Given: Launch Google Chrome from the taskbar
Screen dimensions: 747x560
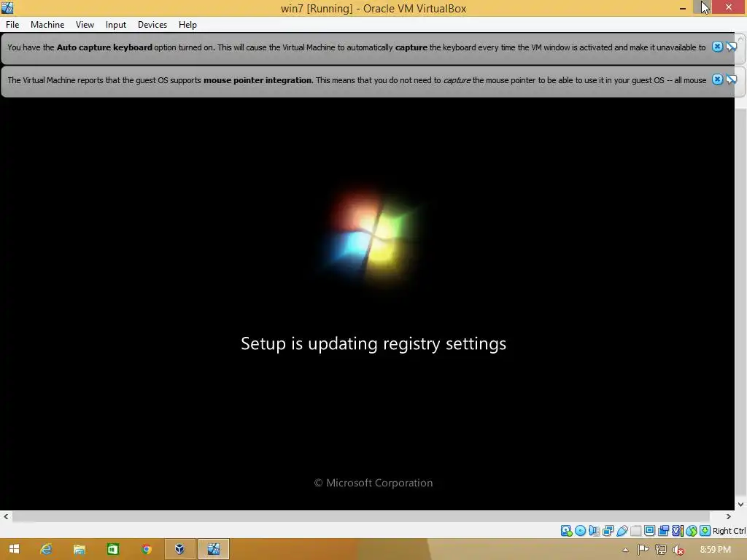Looking at the screenshot, I should point(146,549).
